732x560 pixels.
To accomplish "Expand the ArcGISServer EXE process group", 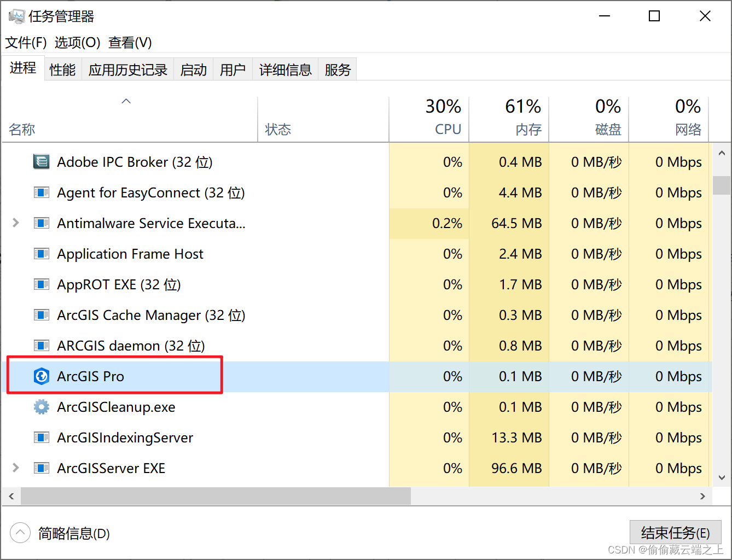I will tap(16, 468).
